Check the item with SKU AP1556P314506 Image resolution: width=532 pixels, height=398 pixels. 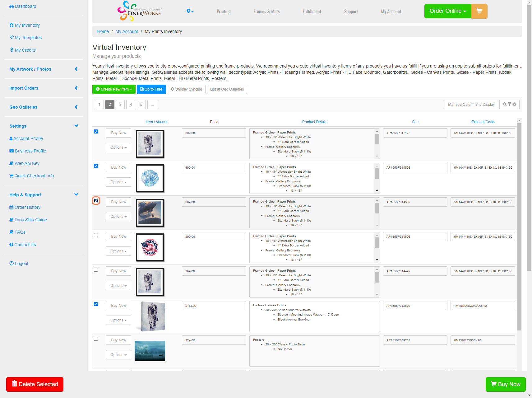click(96, 235)
